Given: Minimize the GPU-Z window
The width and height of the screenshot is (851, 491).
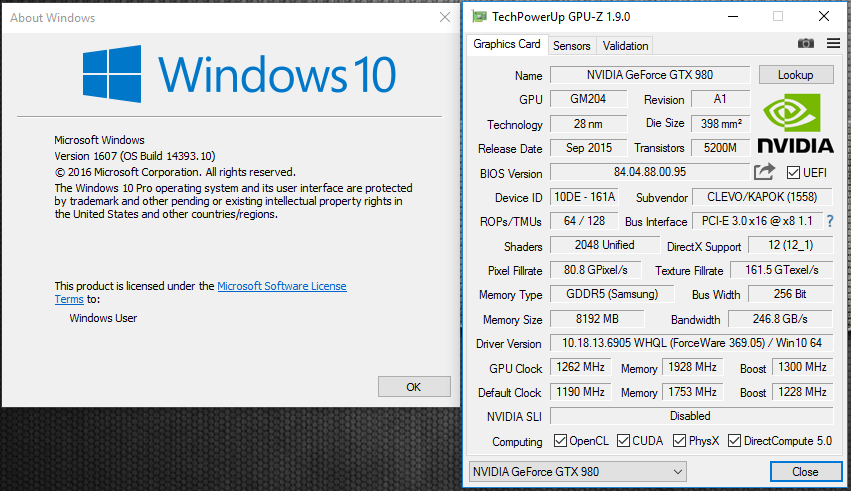Looking at the screenshot, I should pyautogui.click(x=733, y=16).
